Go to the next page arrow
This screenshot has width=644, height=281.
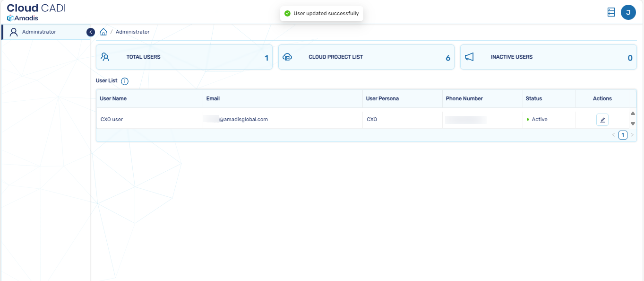click(632, 135)
